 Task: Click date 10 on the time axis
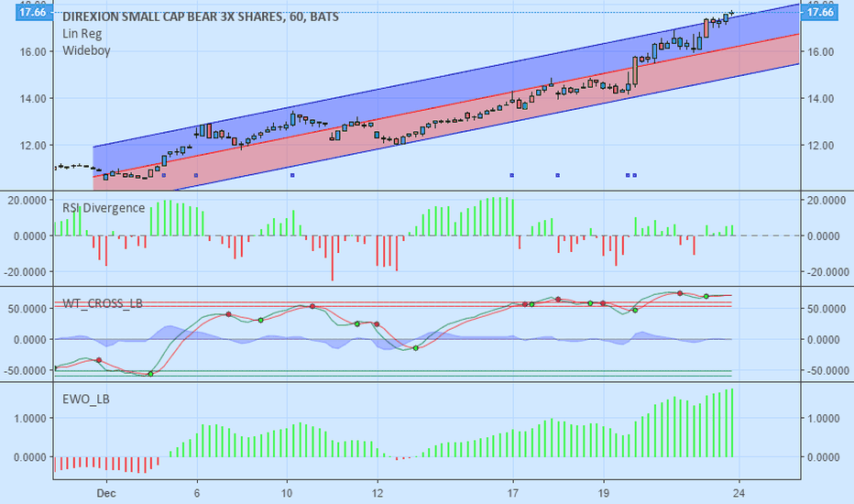pos(287,494)
